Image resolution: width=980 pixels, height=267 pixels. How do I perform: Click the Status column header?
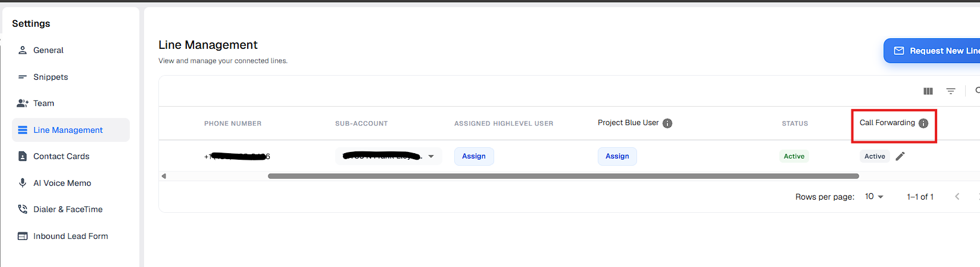[x=795, y=123]
